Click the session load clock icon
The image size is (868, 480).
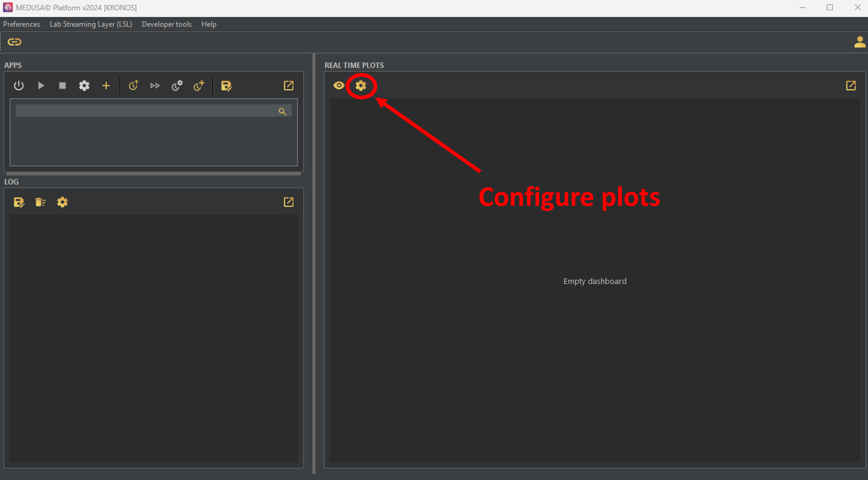pyautogui.click(x=133, y=86)
